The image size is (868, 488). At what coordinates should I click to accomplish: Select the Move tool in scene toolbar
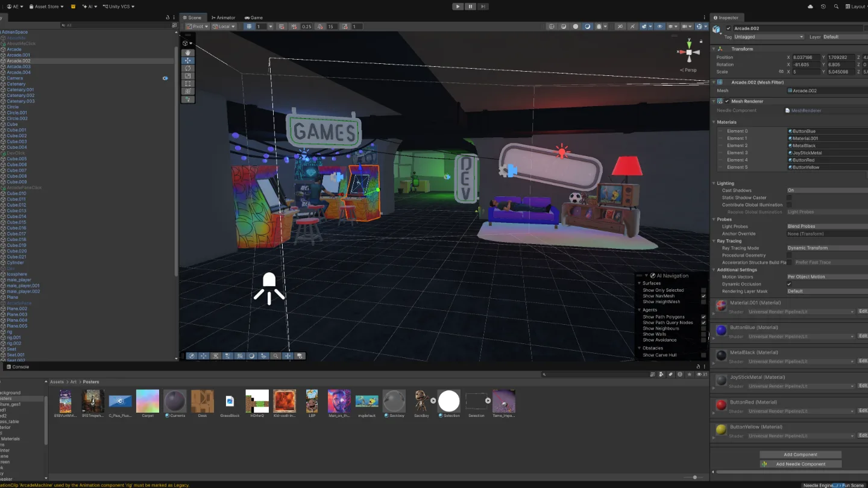pos(188,61)
